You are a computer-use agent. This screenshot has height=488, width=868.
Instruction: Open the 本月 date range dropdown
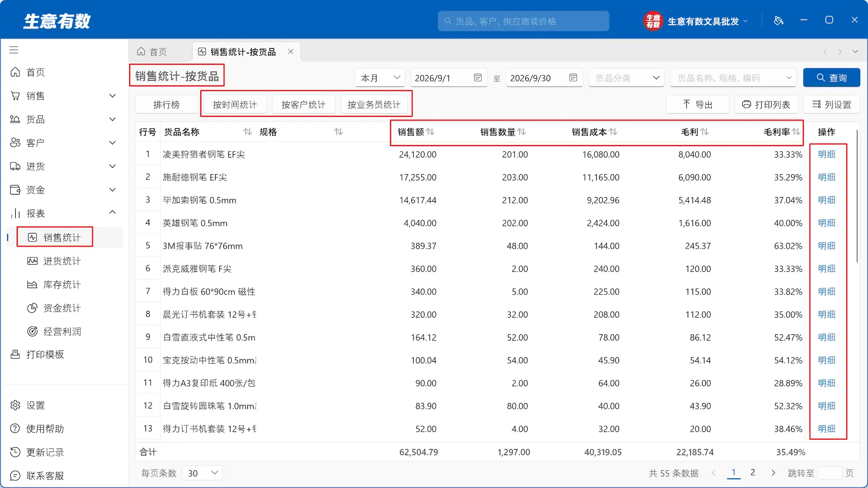pos(380,78)
